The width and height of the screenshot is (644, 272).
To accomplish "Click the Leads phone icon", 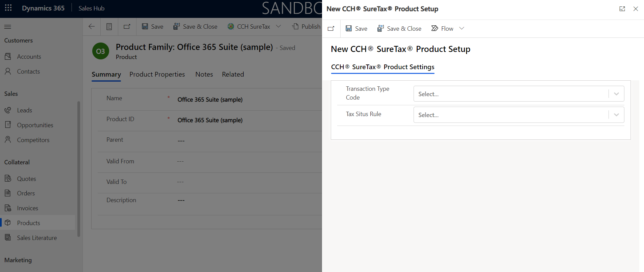I will (8, 110).
